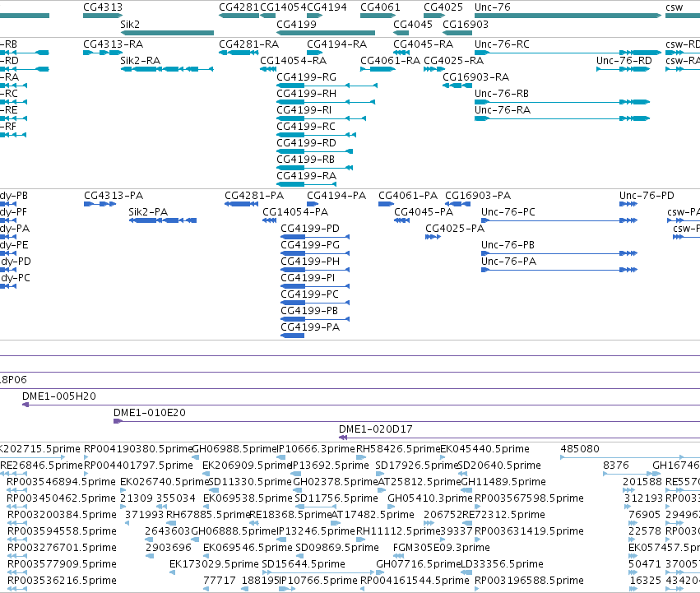Select BAC clone DME1-005H20
This screenshot has width=700, height=593.
59,396
